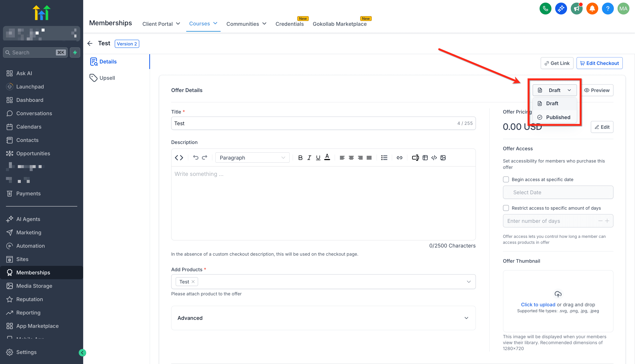Switch to the Credentials tab

click(x=289, y=24)
